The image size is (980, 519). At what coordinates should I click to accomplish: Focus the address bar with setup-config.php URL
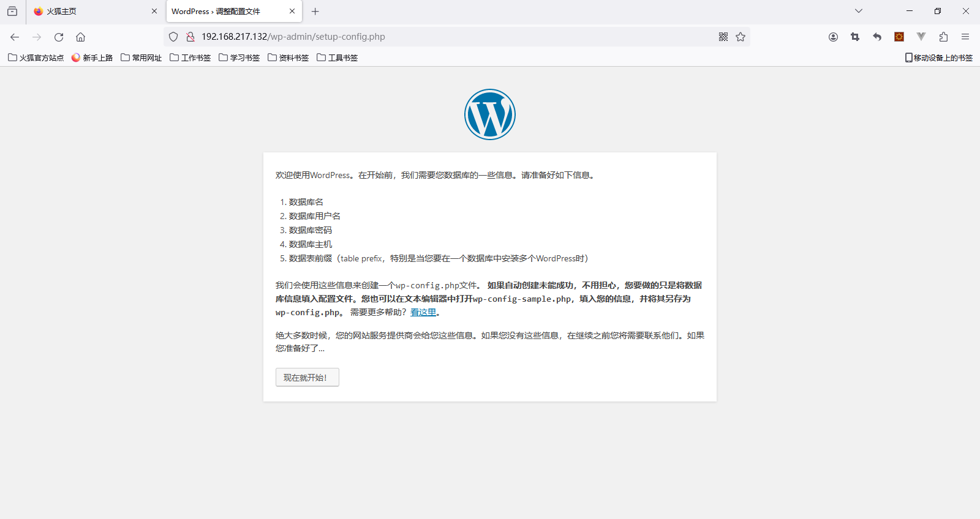click(456, 37)
